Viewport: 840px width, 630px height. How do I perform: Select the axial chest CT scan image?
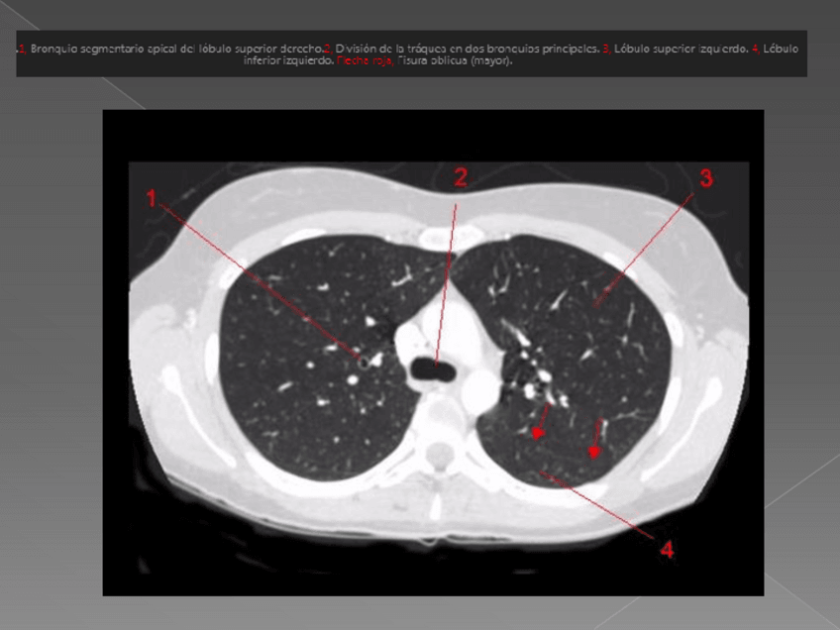433,353
